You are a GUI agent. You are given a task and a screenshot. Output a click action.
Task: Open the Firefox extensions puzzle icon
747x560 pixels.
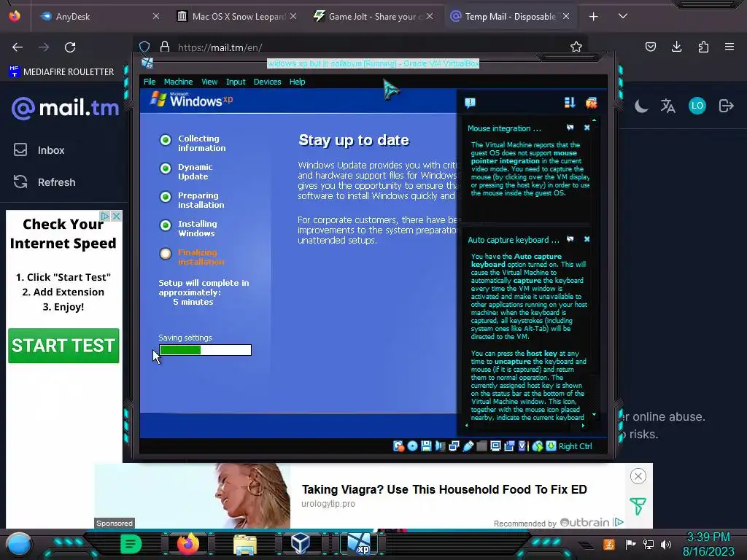(703, 47)
